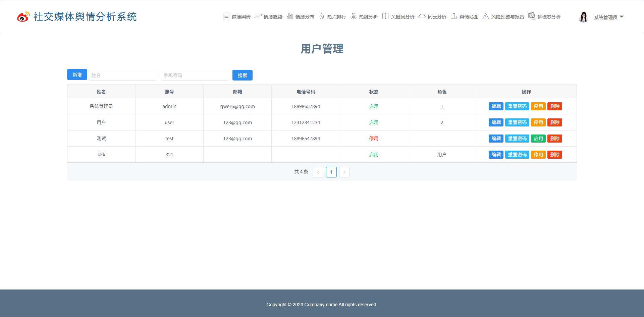Edit the test account row
This screenshot has width=644, height=317.
tap(496, 139)
